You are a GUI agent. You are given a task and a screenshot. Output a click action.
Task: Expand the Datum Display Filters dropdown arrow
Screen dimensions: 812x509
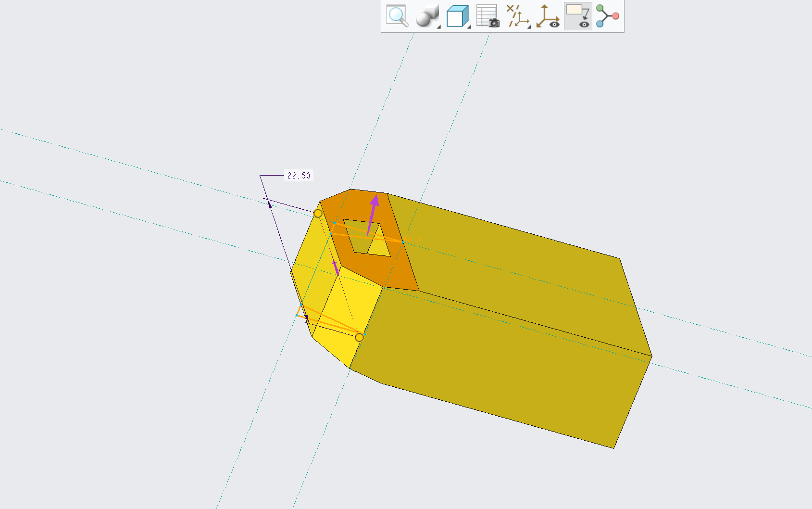pos(529,26)
